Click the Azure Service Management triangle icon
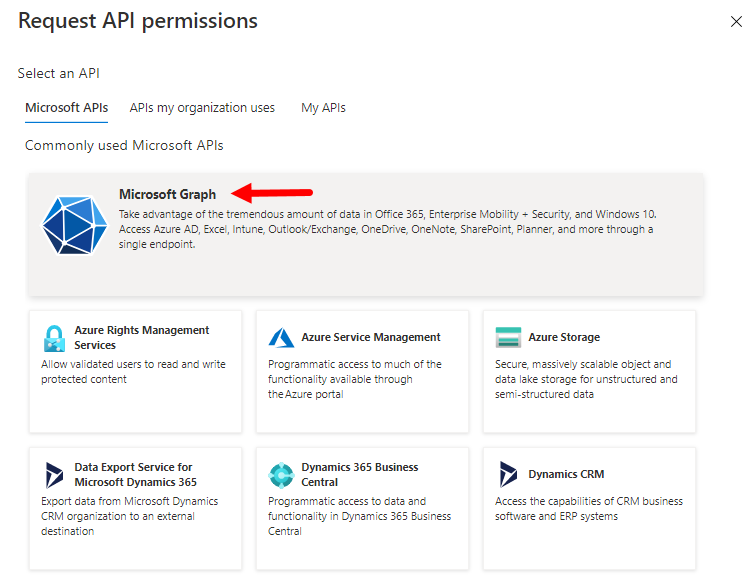This screenshot has height=577, width=747. click(x=281, y=337)
